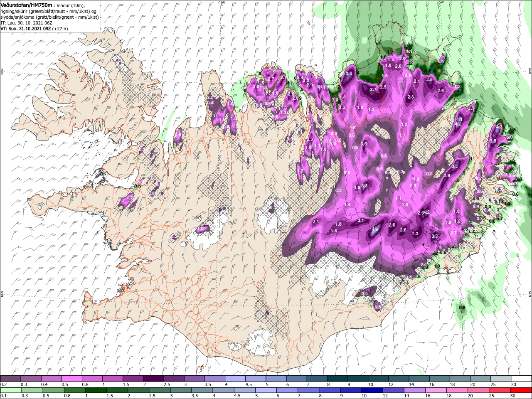
Task: Click the 0.1 label in the rain legend
Action: pos(3,396)
